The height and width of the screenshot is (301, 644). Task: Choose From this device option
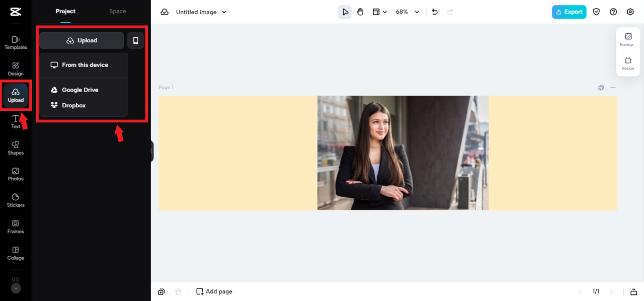coord(84,65)
